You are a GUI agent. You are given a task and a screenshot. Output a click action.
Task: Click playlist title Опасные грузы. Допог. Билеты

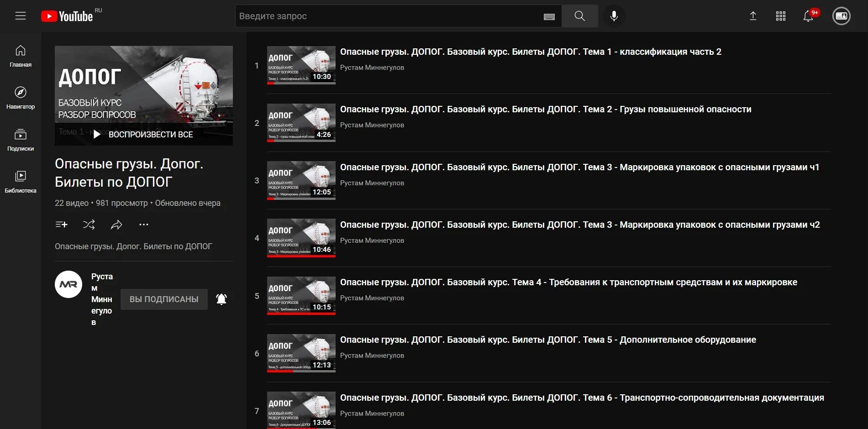[x=129, y=173]
